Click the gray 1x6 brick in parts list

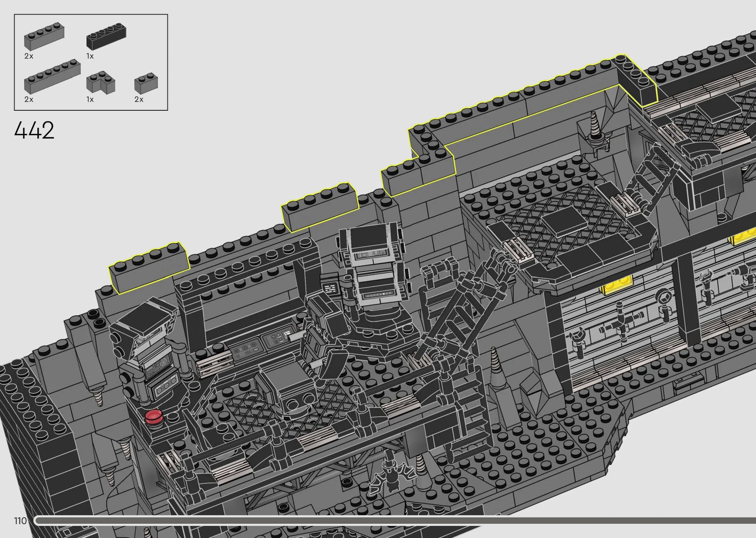coord(52,77)
